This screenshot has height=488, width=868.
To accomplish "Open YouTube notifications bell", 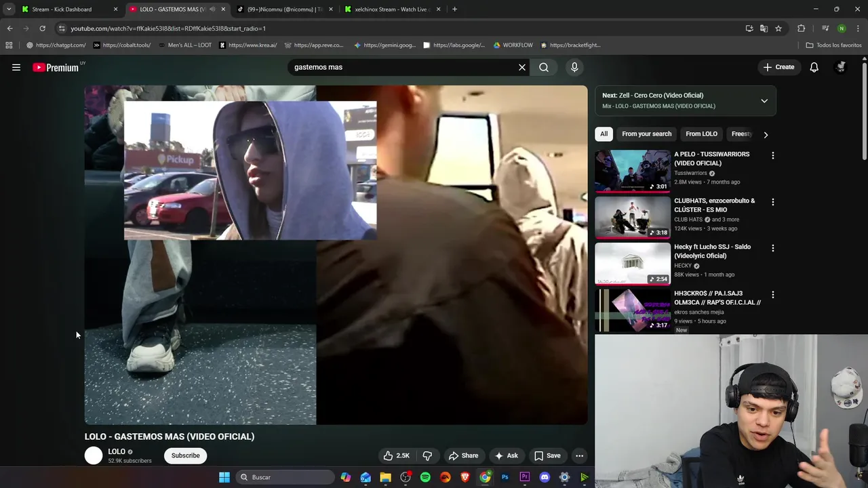I will point(814,67).
